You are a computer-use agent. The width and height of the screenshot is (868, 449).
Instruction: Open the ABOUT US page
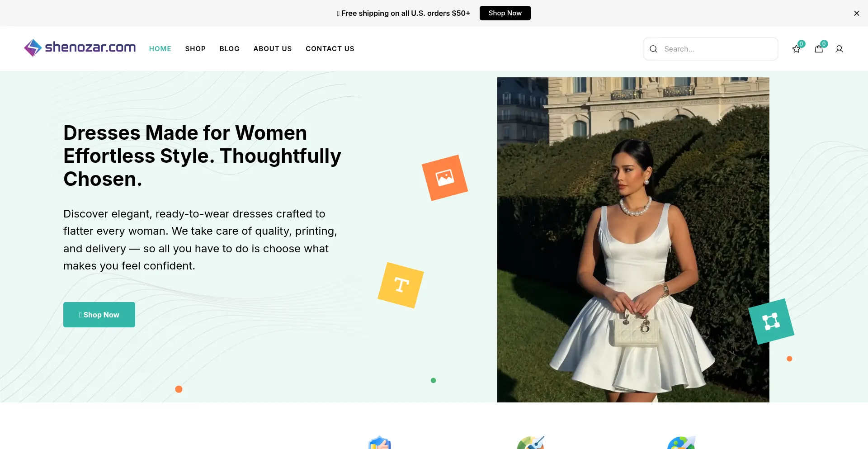point(272,48)
